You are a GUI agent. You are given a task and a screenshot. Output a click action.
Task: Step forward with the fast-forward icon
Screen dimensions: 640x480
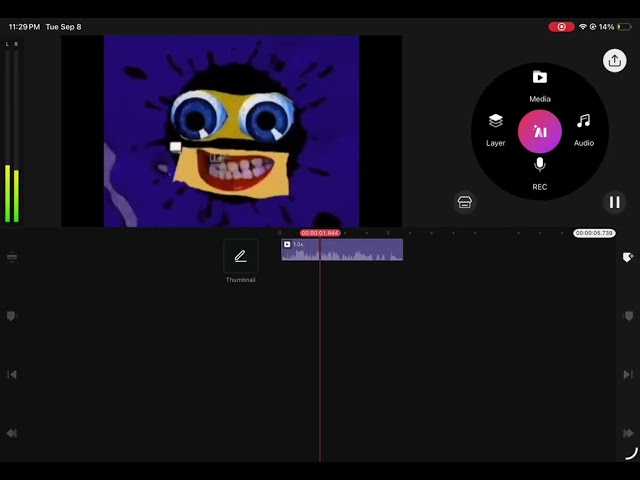(628, 433)
